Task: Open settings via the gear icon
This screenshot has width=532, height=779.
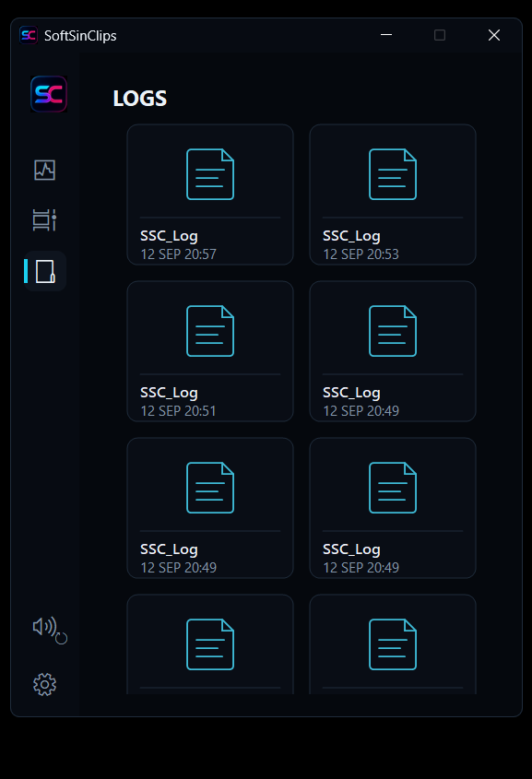Action: (44, 685)
